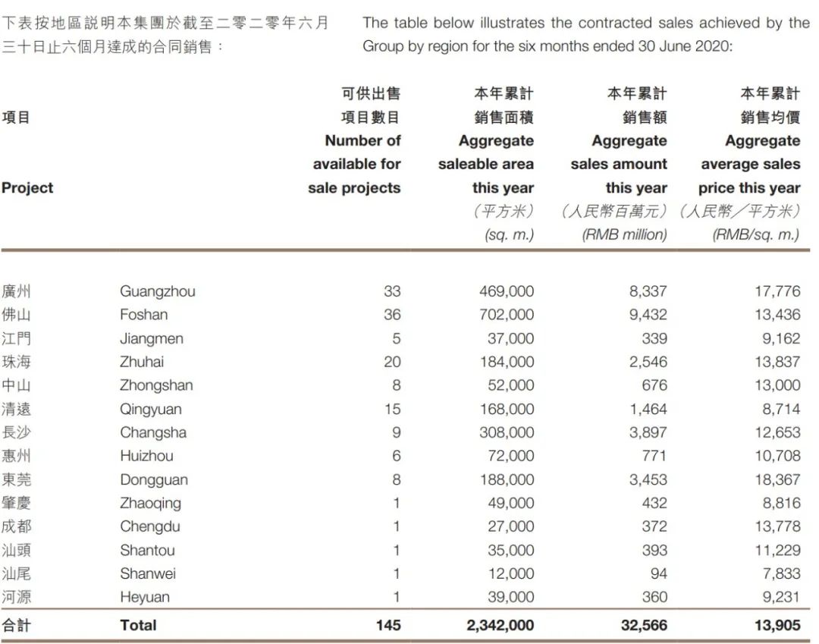This screenshot has height=644, width=819.
Task: Click Chengdu average price 13,778
Action: click(777, 526)
